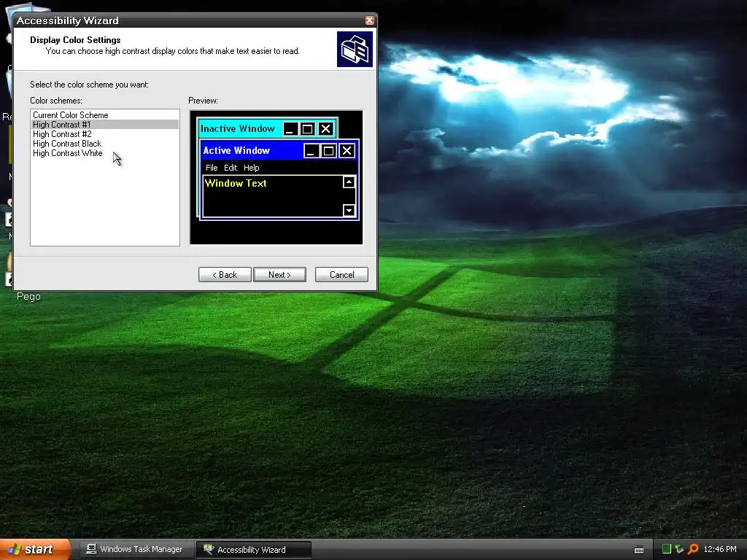Click preview Inactive Window maximize icon
Screen dimensions: 747x560
[x=308, y=128]
